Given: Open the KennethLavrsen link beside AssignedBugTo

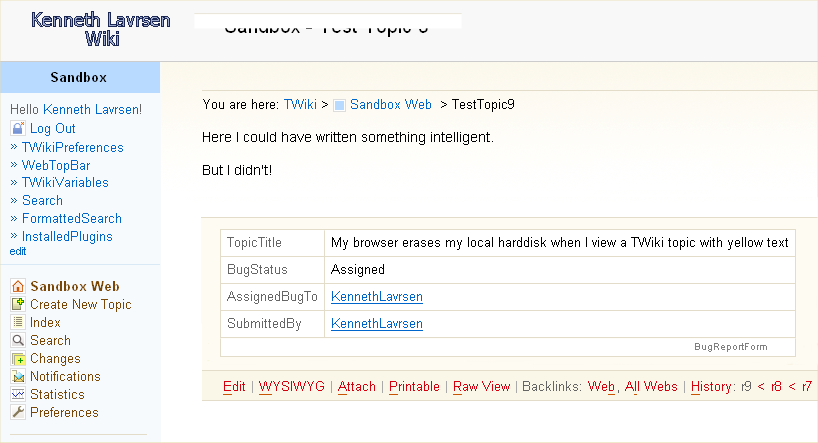Looking at the screenshot, I should (377, 297).
